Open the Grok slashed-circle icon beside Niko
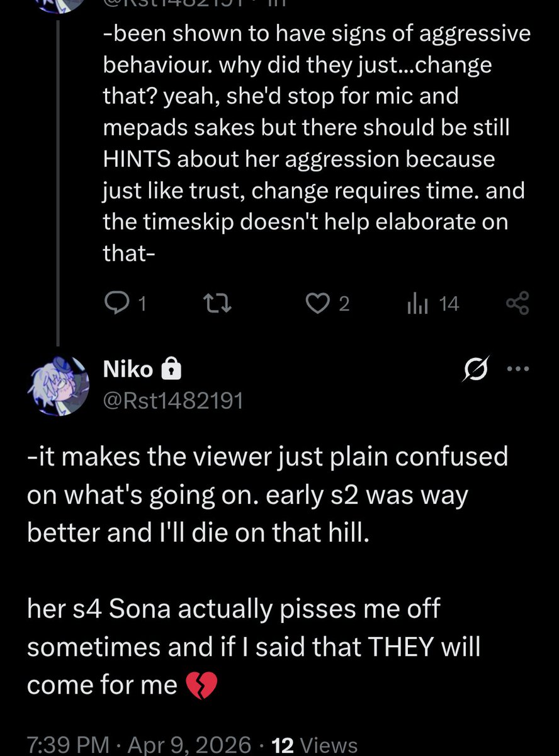Viewport: 559px width, 756px height. tap(476, 370)
